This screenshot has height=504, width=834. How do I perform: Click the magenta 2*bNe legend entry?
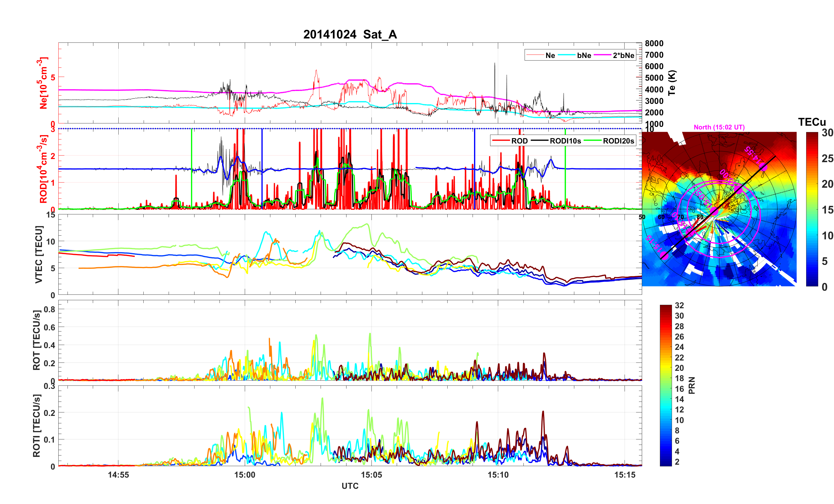[623, 55]
